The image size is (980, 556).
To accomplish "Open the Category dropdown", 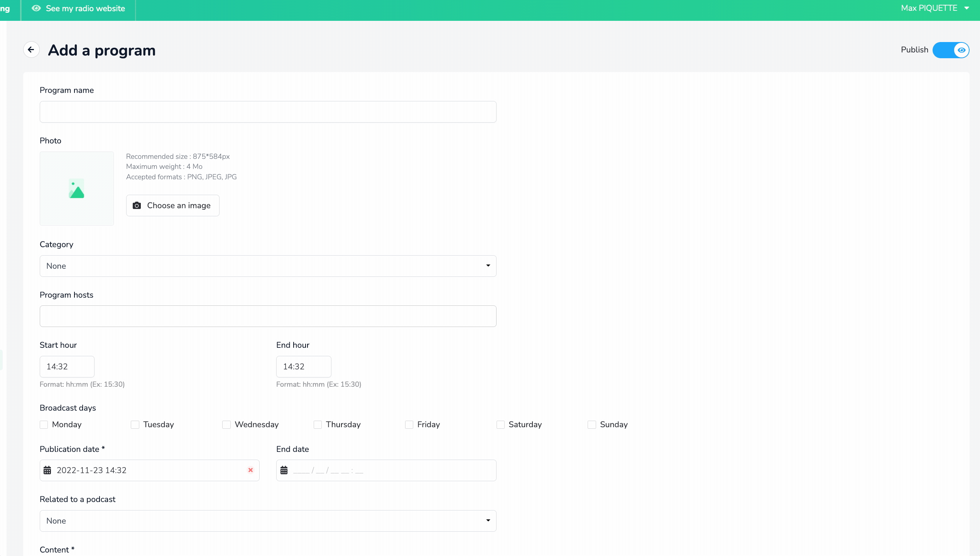I will [x=268, y=266].
